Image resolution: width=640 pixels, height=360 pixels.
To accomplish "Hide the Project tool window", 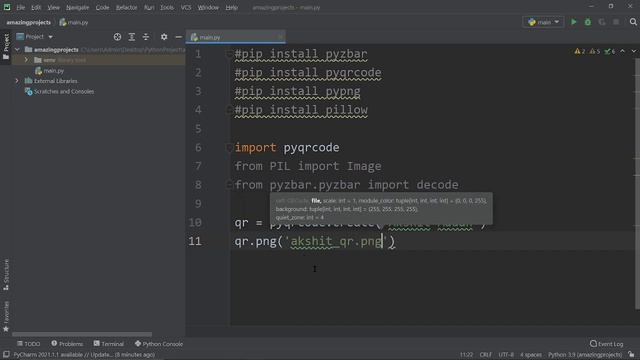I will (x=178, y=37).
